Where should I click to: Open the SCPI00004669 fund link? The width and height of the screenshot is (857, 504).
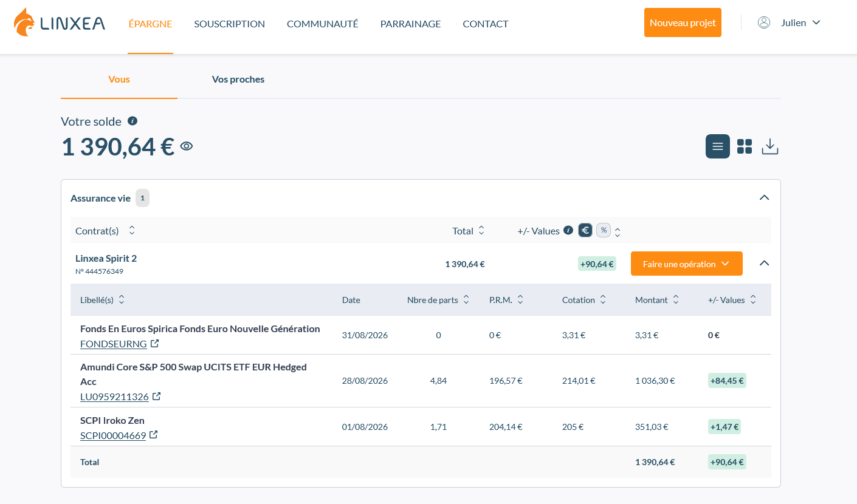pyautogui.click(x=113, y=435)
